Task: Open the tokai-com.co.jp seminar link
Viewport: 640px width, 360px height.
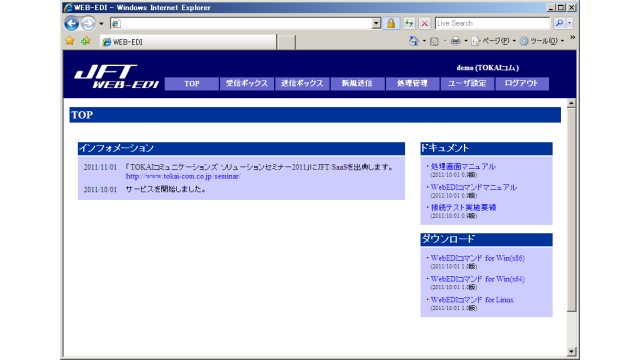Action: (183, 176)
